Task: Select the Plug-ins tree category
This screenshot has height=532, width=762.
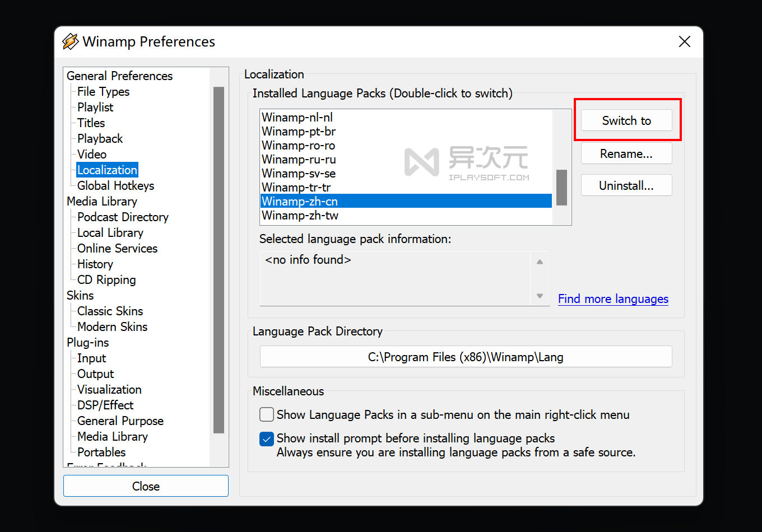Action: point(87,343)
